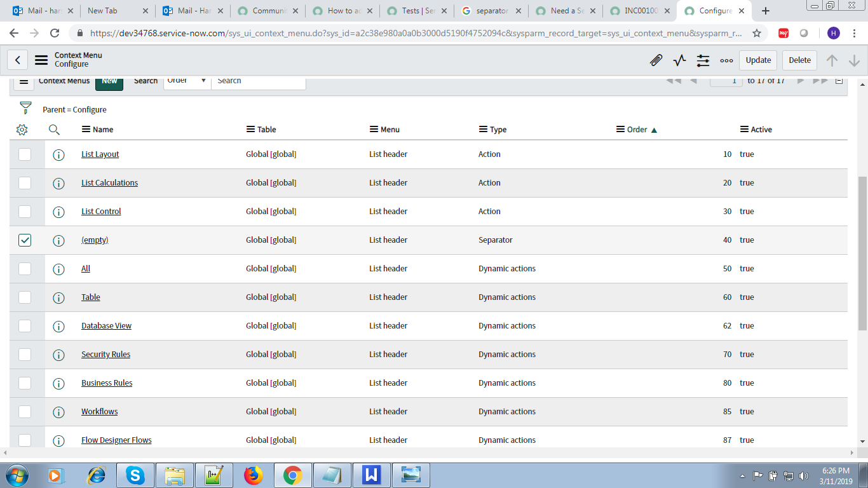The height and width of the screenshot is (488, 868).
Task: Click the personalize form settings icon
Action: (x=702, y=60)
